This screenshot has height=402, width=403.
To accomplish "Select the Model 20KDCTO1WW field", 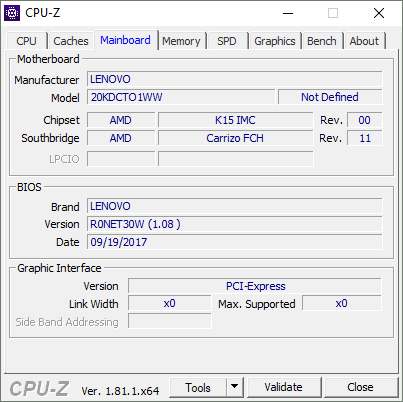I will tap(181, 97).
